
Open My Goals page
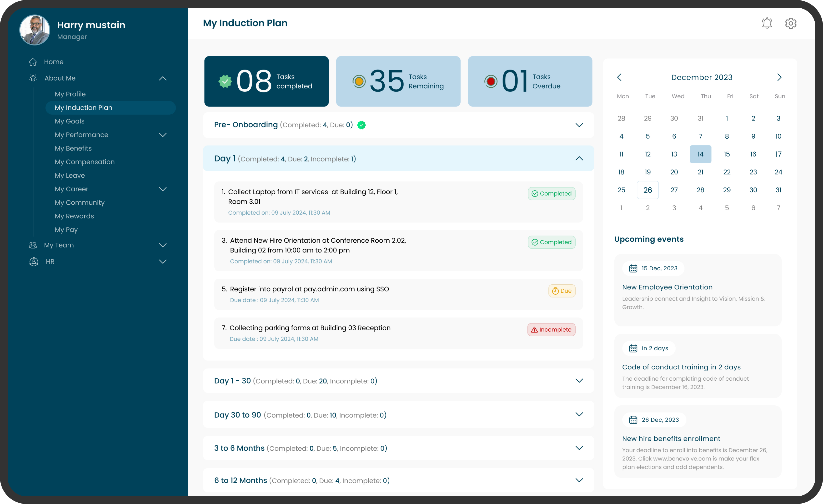pos(70,121)
